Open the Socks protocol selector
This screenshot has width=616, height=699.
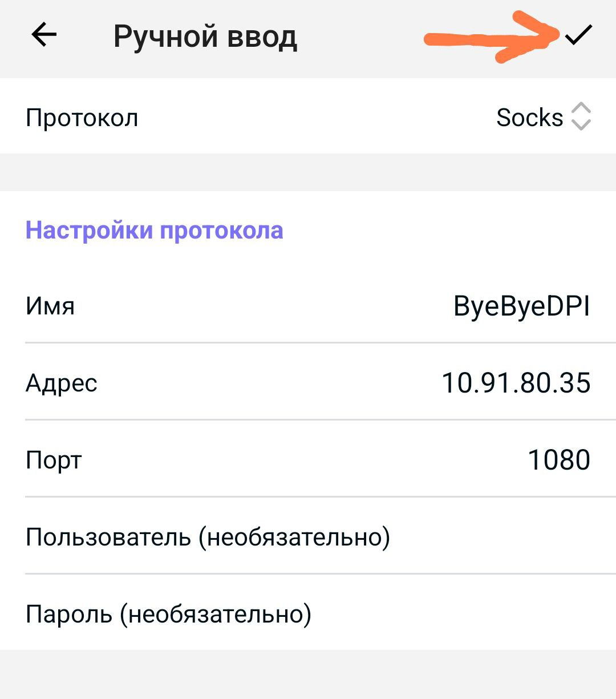click(530, 118)
